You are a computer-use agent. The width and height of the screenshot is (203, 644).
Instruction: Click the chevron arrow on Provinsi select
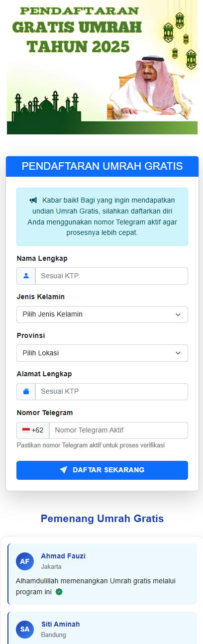pyautogui.click(x=178, y=353)
